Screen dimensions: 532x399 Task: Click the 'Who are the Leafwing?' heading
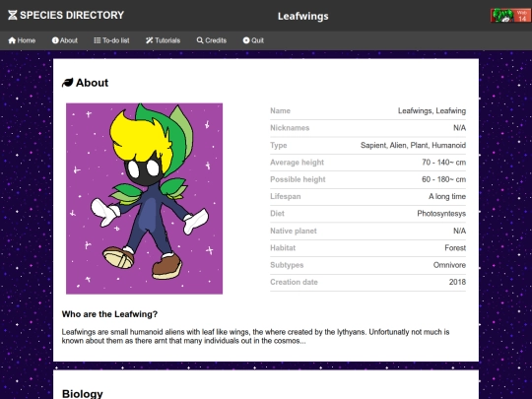point(109,314)
